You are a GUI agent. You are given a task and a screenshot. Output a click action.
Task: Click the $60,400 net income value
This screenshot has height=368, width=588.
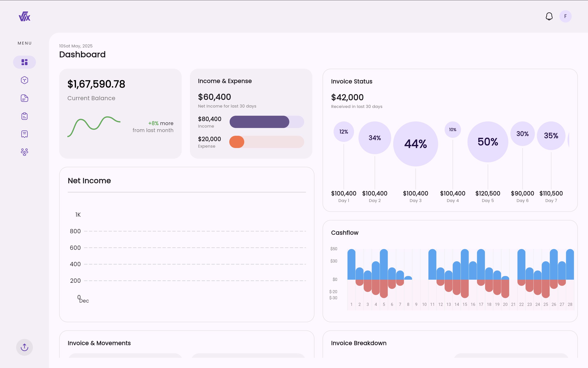coord(214,97)
